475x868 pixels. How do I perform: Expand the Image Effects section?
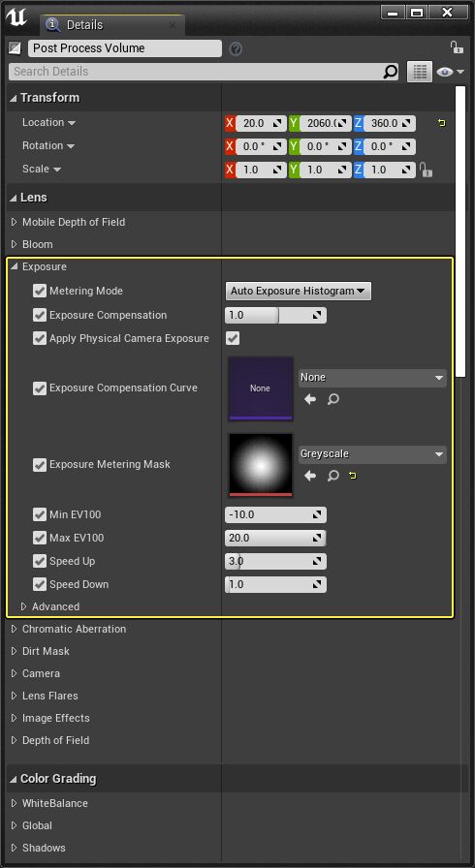pos(14,718)
